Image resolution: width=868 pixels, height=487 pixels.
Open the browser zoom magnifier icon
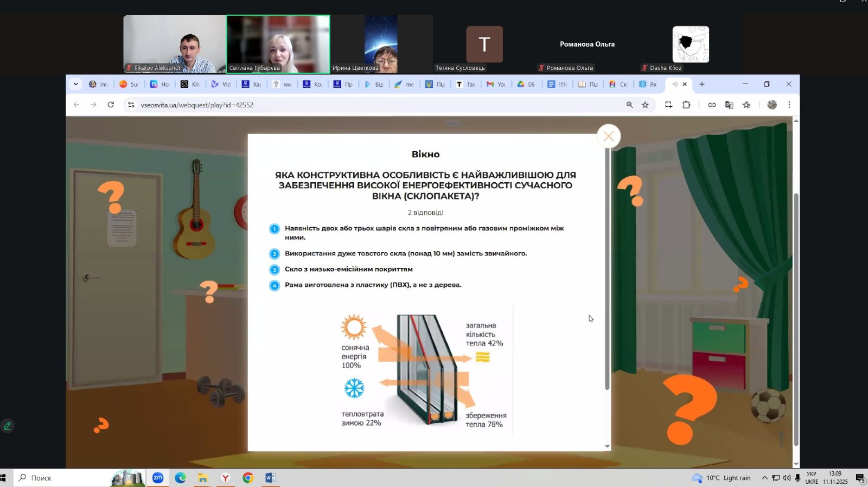point(629,105)
